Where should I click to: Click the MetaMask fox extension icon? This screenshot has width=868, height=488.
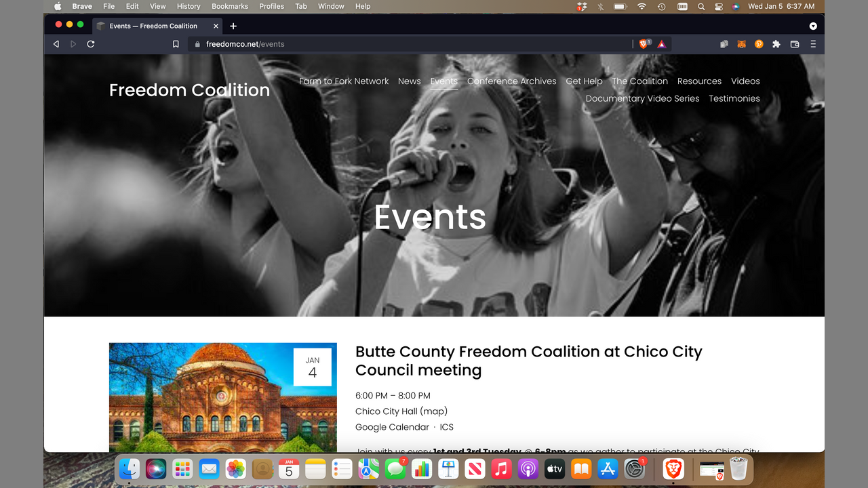(x=741, y=44)
